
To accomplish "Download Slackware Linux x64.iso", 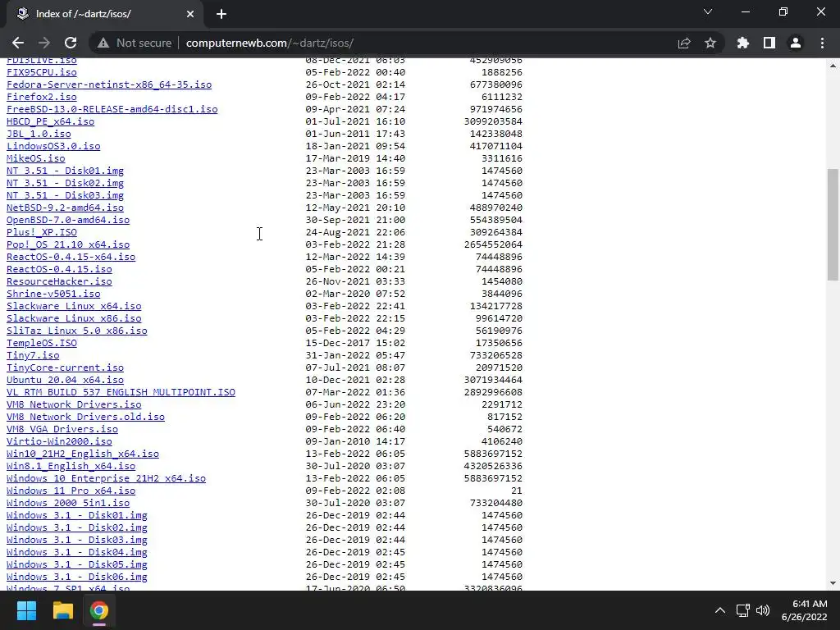I will 74,307.
